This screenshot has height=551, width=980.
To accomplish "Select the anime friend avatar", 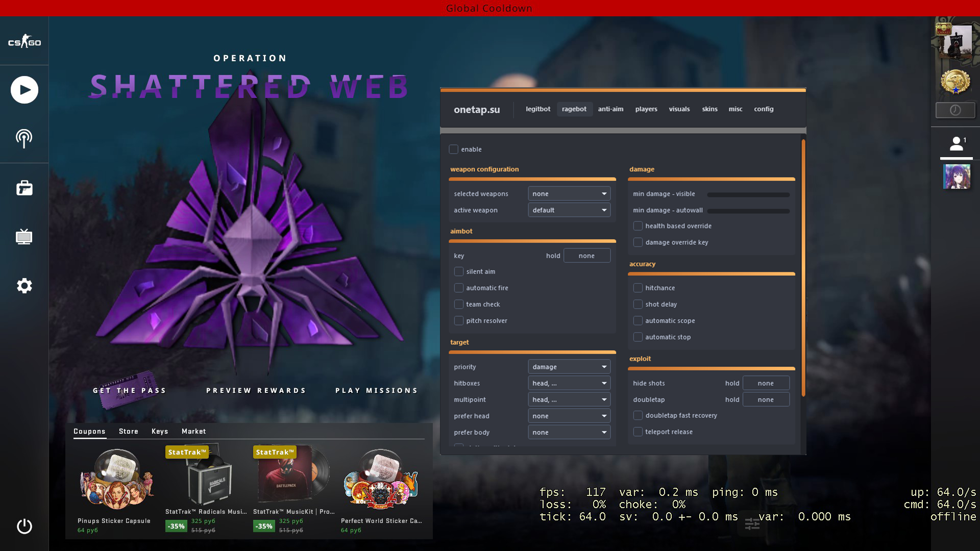I will point(957,177).
